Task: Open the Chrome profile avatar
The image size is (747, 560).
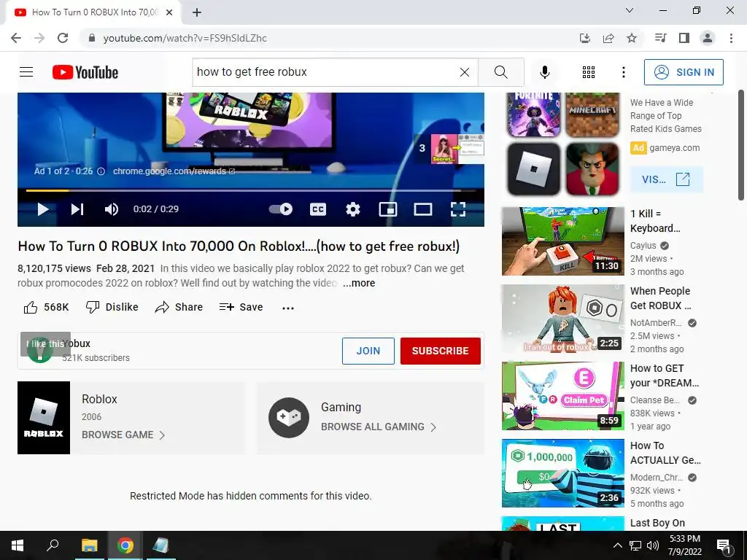Action: coord(708,38)
